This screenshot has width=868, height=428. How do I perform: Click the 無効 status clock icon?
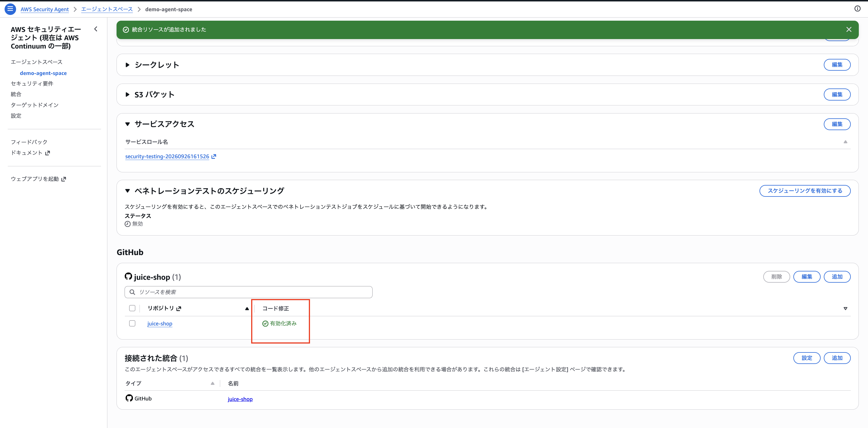click(x=127, y=224)
